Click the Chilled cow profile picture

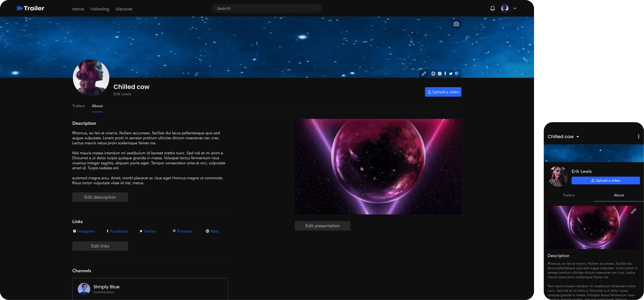coord(91,78)
